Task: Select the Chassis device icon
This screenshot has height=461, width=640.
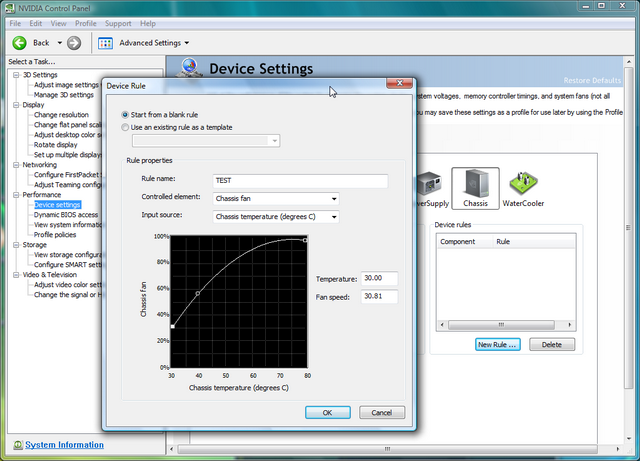Action: pos(475,188)
